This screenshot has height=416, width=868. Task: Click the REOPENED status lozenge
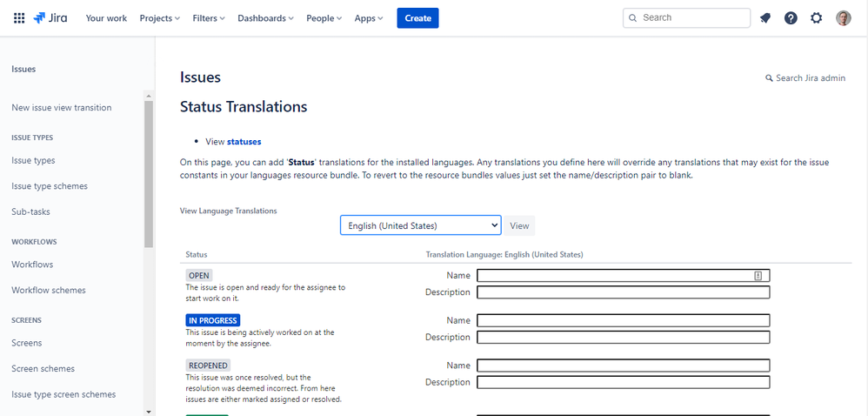click(208, 365)
